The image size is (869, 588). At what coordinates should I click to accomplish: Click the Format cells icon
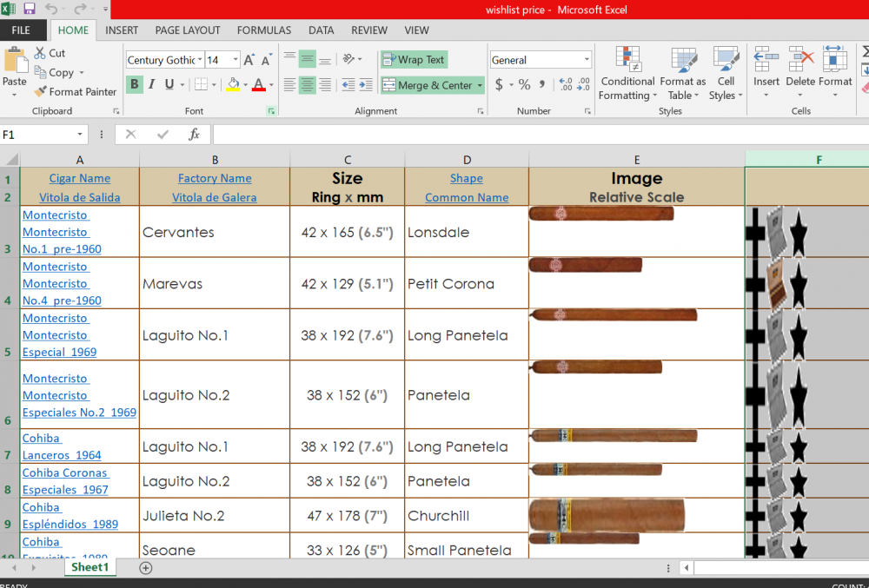(834, 59)
